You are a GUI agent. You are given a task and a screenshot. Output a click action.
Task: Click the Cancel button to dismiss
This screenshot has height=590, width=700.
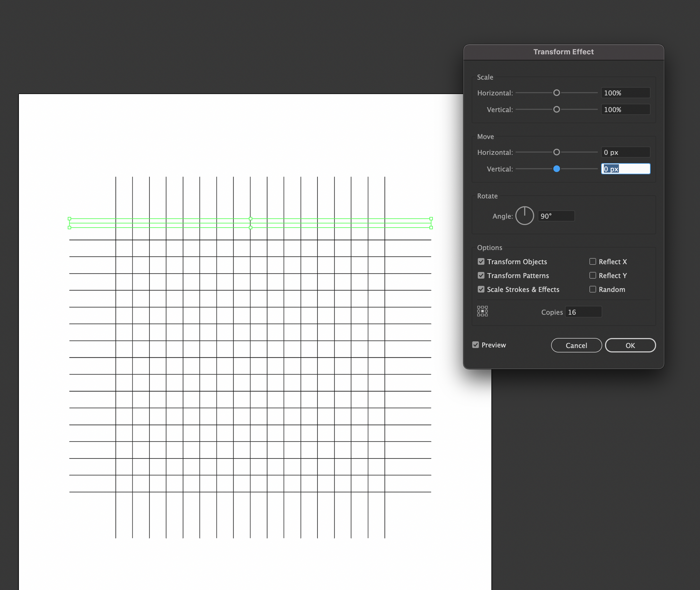pos(576,345)
